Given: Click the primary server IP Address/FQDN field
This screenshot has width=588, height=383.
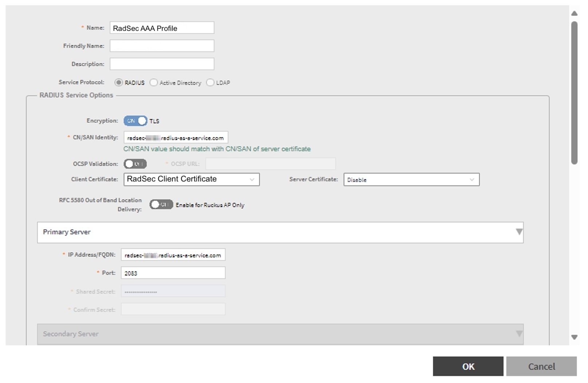Looking at the screenshot, I should tap(173, 255).
